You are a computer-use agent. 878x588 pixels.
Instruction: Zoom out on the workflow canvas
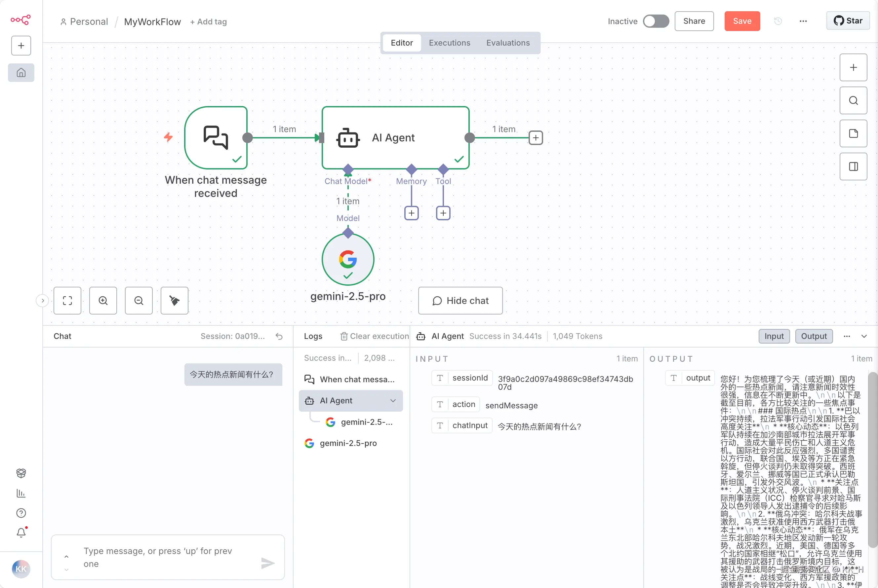139,300
